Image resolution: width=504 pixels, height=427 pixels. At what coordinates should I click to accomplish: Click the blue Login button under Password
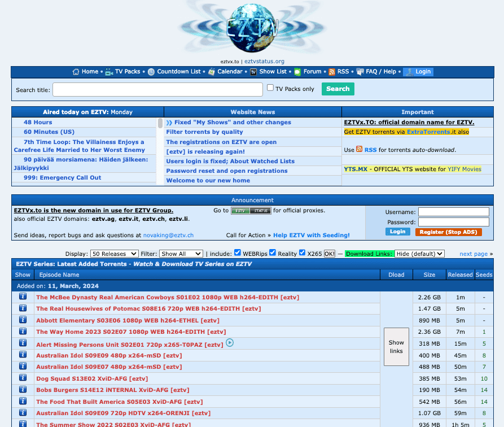[x=397, y=232]
